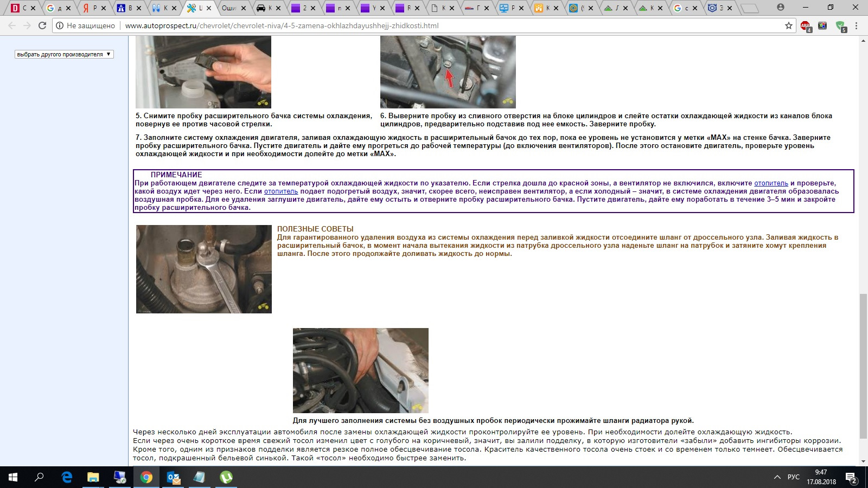This screenshot has height=488, width=868.
Task: Open the AdBlock Plus extension icon
Action: [806, 25]
